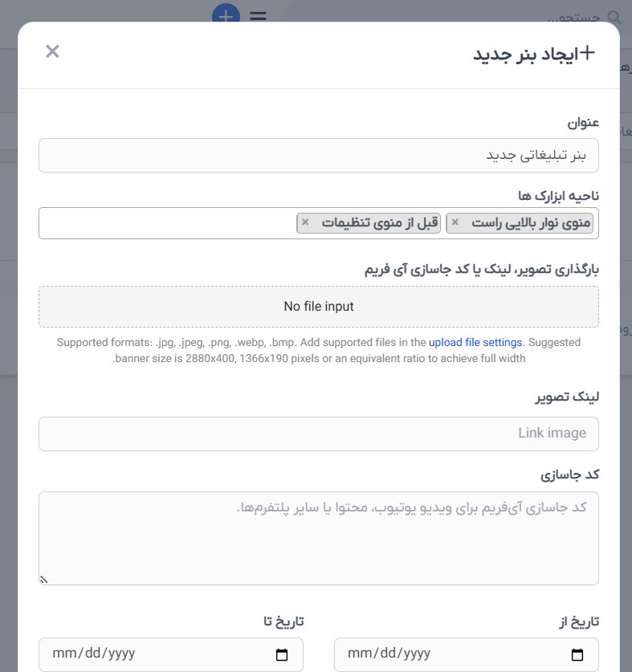
Task: Click the blue plus button behind dialog
Action: (226, 14)
